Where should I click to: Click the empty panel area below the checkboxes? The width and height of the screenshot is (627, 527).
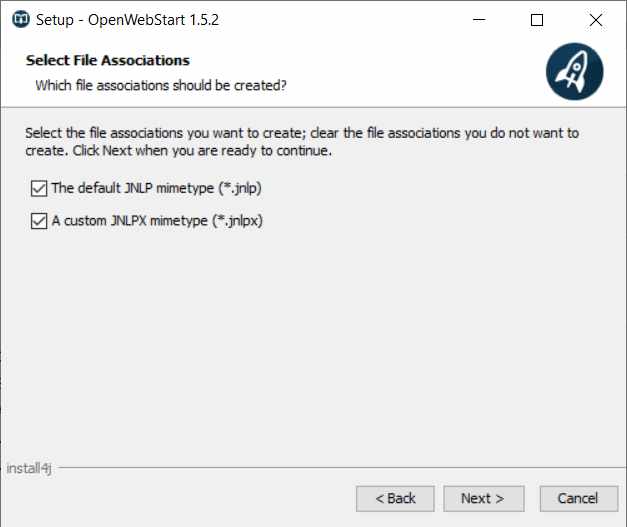pyautogui.click(x=313, y=344)
